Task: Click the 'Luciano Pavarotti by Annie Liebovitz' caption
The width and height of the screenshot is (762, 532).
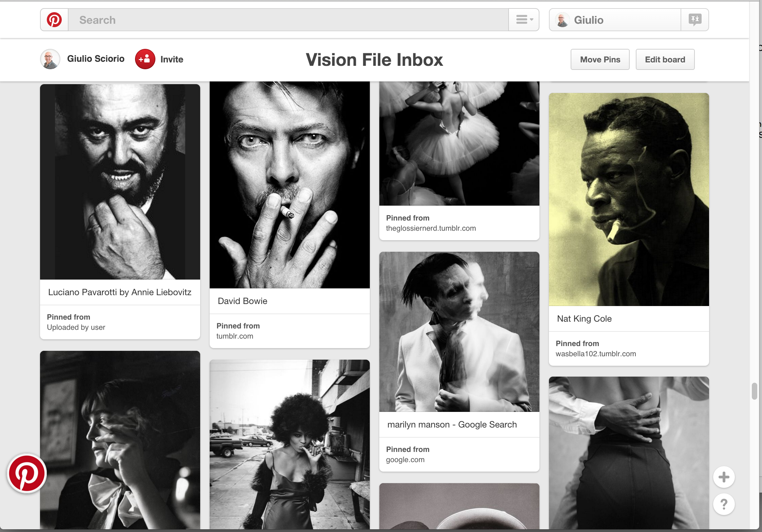Action: (120, 292)
